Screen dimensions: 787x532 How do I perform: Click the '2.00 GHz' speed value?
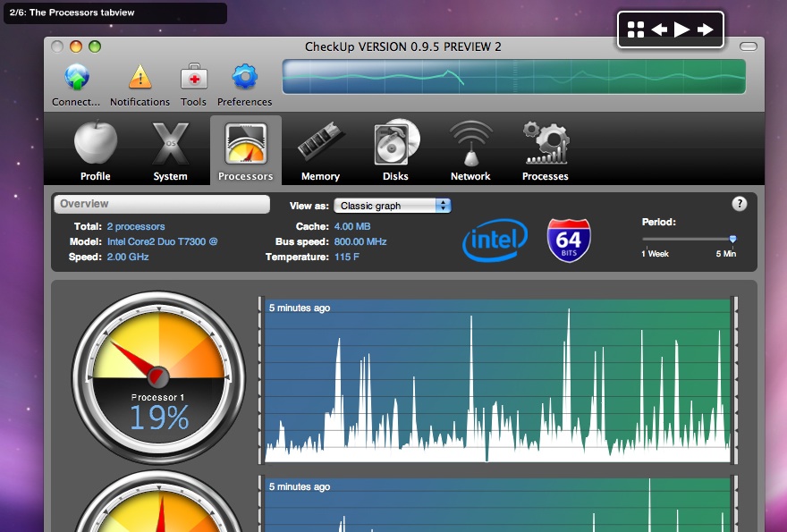tap(128, 257)
